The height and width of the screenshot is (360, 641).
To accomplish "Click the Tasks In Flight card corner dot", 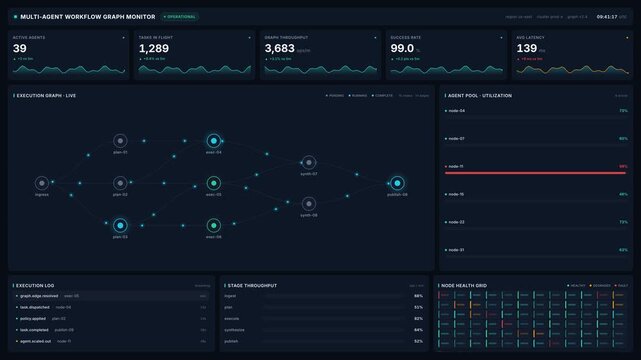I will point(249,38).
